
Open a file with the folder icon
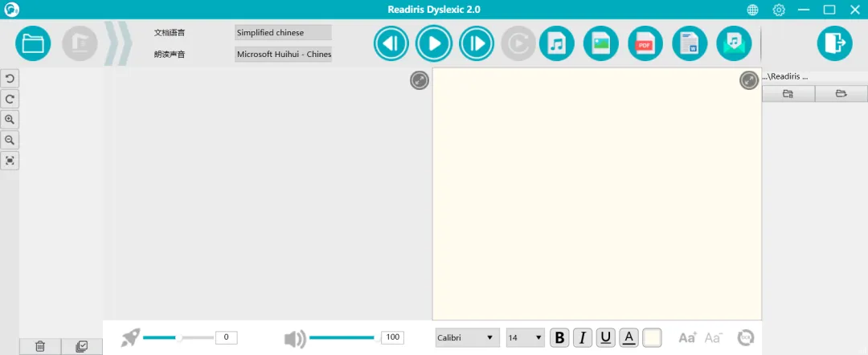(x=33, y=43)
